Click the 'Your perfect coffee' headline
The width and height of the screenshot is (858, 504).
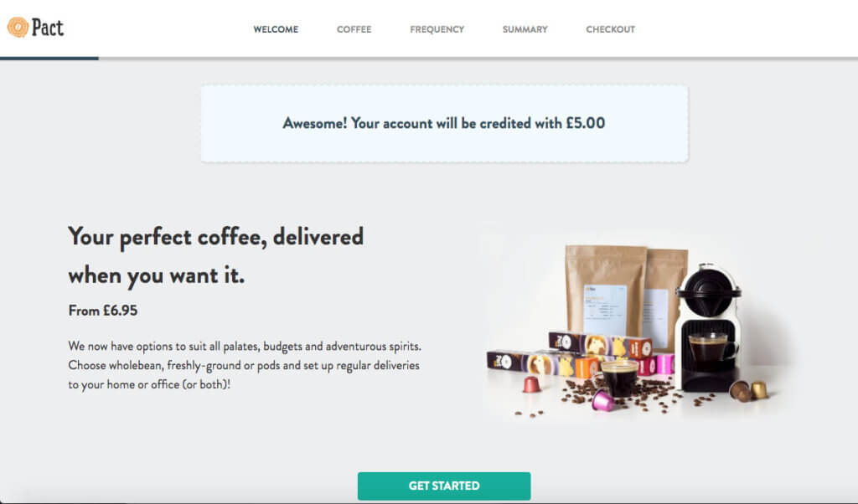(x=215, y=256)
